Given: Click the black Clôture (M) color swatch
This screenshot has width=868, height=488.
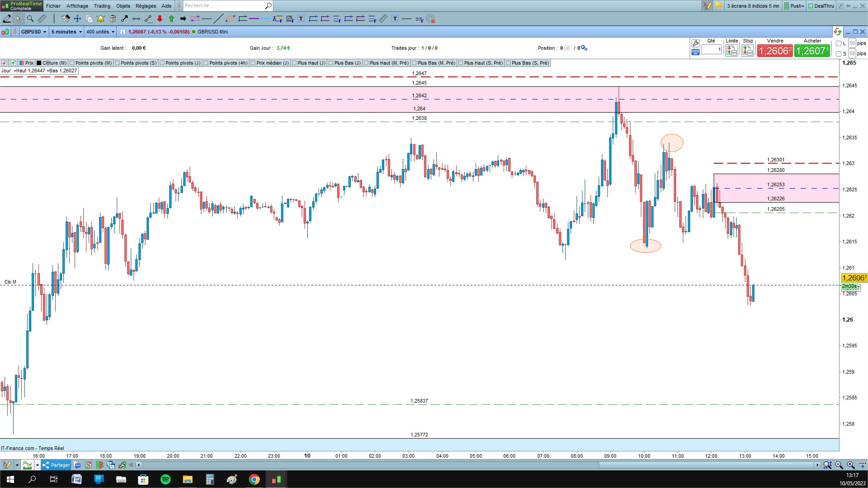Looking at the screenshot, I should pos(39,63).
